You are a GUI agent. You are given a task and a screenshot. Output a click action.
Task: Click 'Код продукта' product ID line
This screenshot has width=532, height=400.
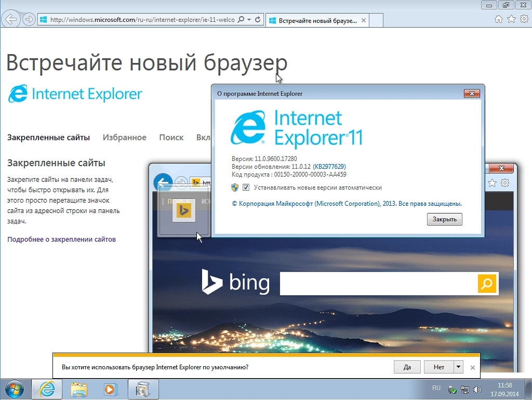coord(289,175)
